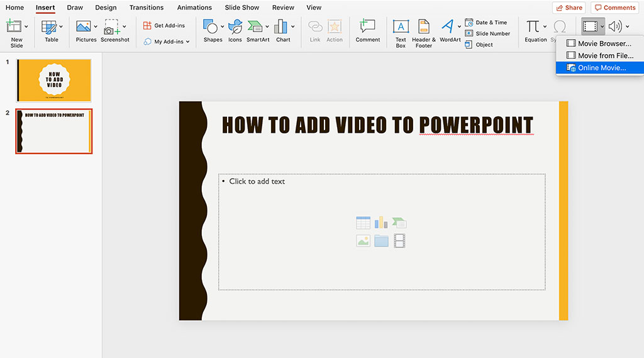Click the Screenshot icon
644x358 pixels.
point(112,27)
